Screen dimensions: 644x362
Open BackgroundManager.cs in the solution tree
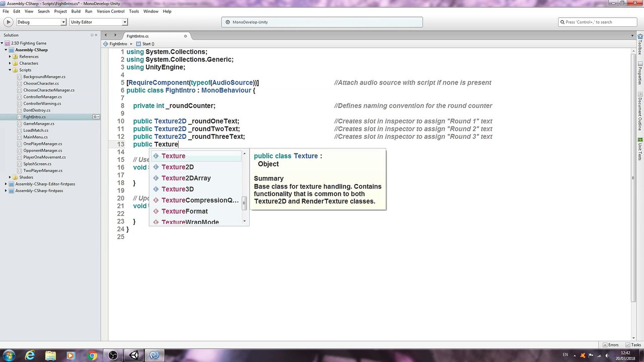pos(44,77)
